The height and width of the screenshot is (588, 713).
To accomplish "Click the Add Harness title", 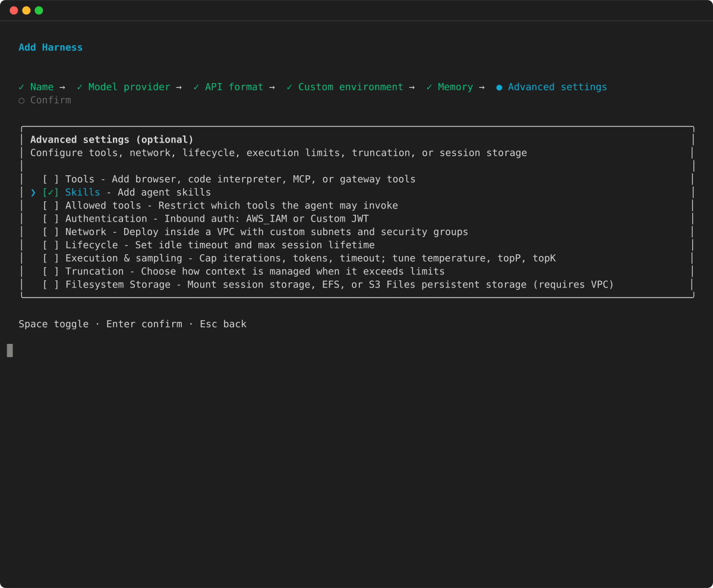I will 51,48.
